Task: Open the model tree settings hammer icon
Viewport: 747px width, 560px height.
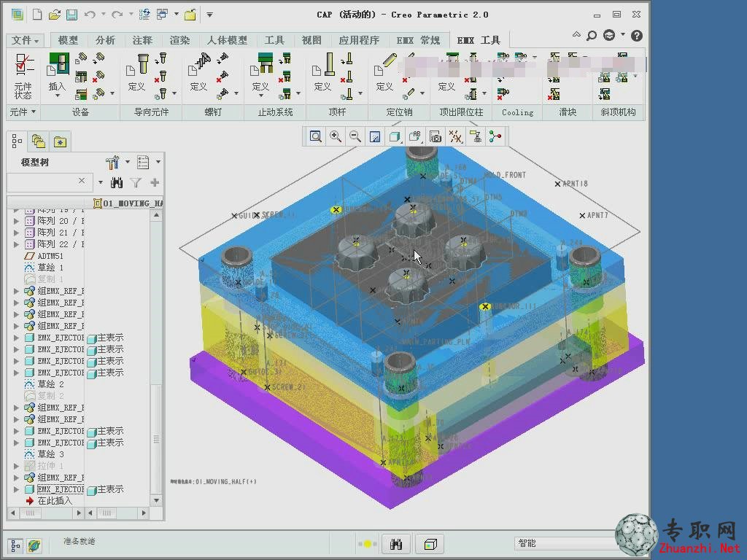Action: coord(112,163)
